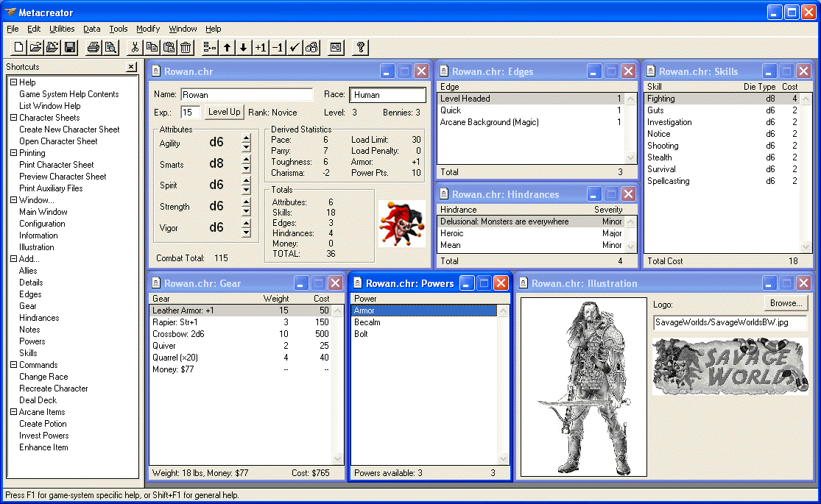Collapse the Commands tree node
The width and height of the screenshot is (821, 504).
(x=13, y=365)
